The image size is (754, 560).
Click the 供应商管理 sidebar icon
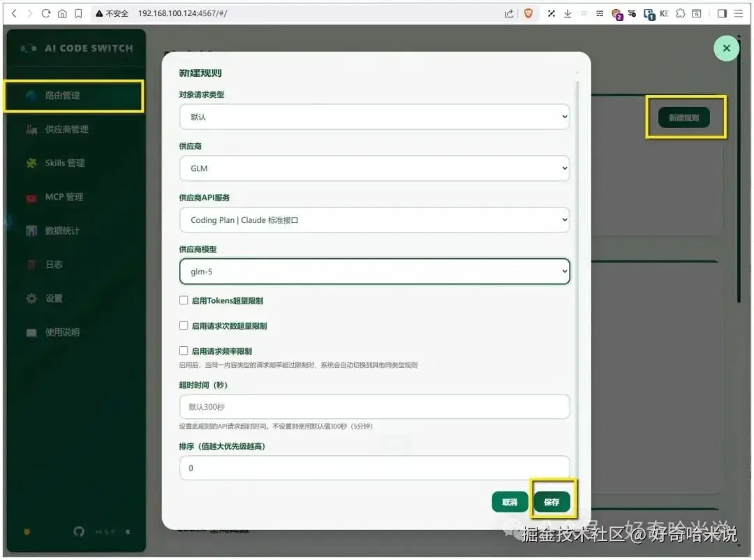coord(31,129)
